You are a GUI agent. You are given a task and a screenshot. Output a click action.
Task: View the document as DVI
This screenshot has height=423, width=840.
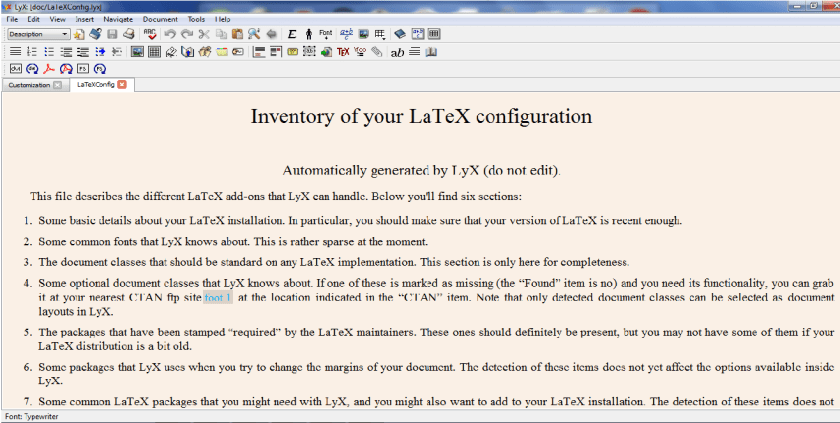16,69
